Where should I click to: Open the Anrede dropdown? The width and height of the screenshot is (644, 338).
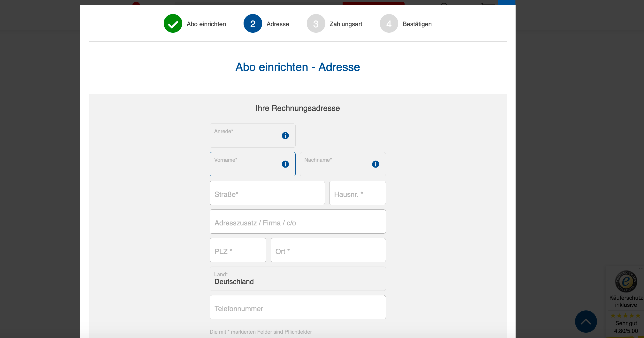click(246, 136)
